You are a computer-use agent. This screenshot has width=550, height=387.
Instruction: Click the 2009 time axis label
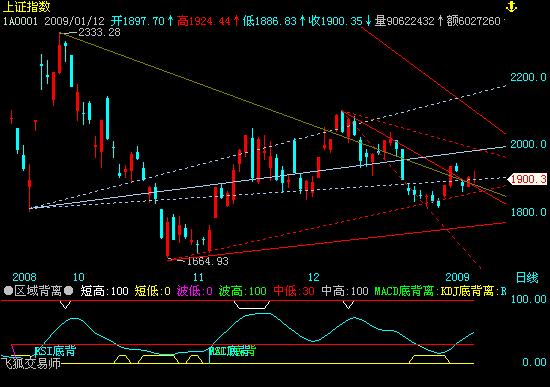tap(457, 277)
